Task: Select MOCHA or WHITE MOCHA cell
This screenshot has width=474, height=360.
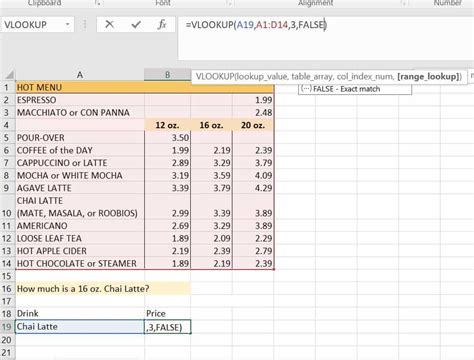Action: pyautogui.click(x=80, y=176)
